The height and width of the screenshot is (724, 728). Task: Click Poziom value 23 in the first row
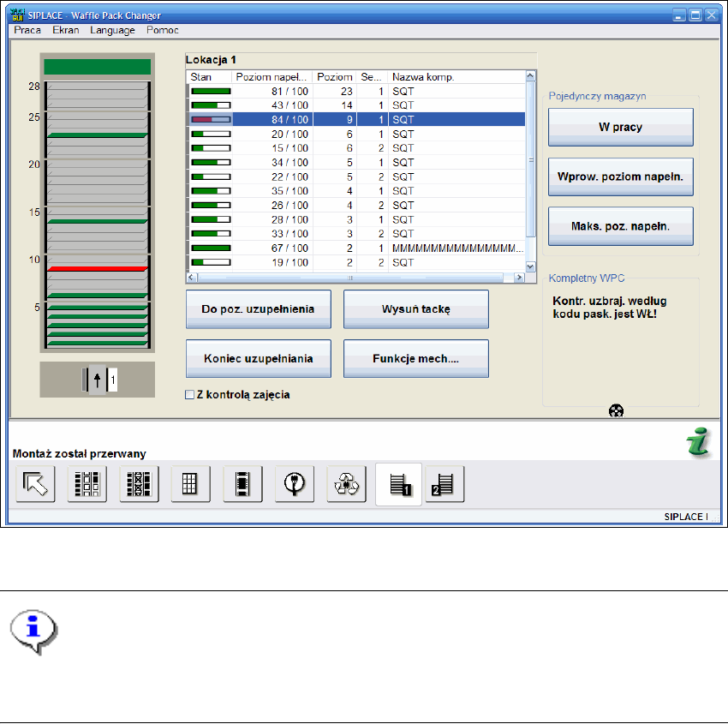tap(347, 92)
